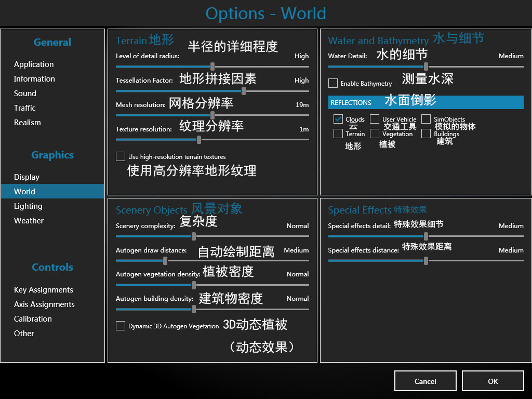Open the Traffic settings page
Image resolution: width=532 pixels, height=399 pixels.
[25, 108]
